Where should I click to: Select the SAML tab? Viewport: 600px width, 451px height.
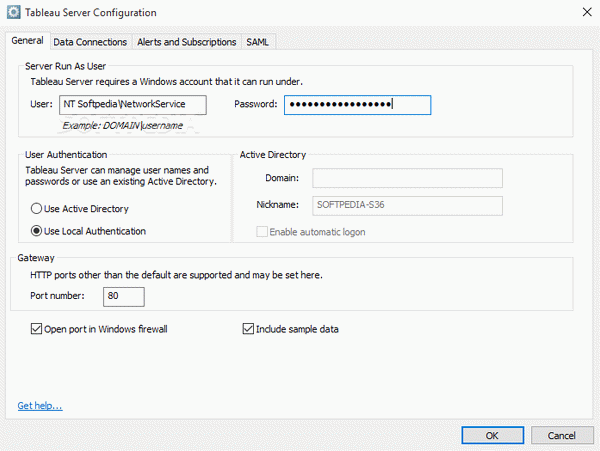(258, 42)
